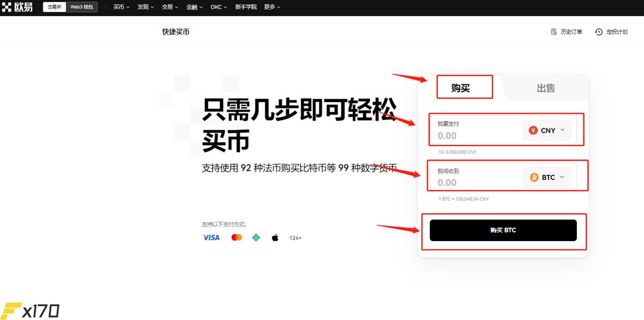Switch to Web3 钱包 mode
Image resolution: width=644 pixels, height=320 pixels.
(x=82, y=7)
